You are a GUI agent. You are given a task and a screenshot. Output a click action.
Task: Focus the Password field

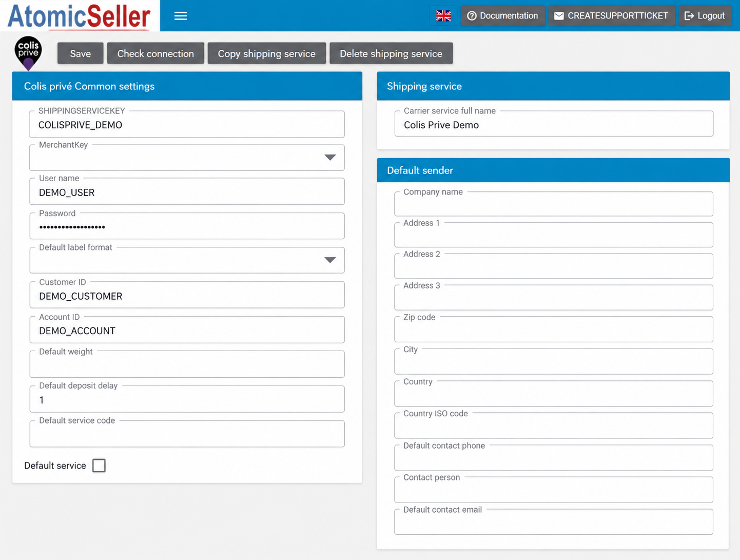(x=187, y=226)
